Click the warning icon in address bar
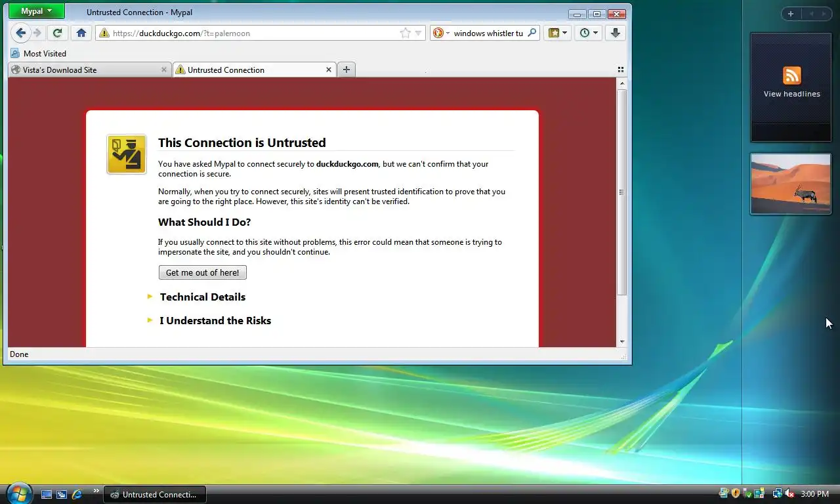 (x=104, y=33)
